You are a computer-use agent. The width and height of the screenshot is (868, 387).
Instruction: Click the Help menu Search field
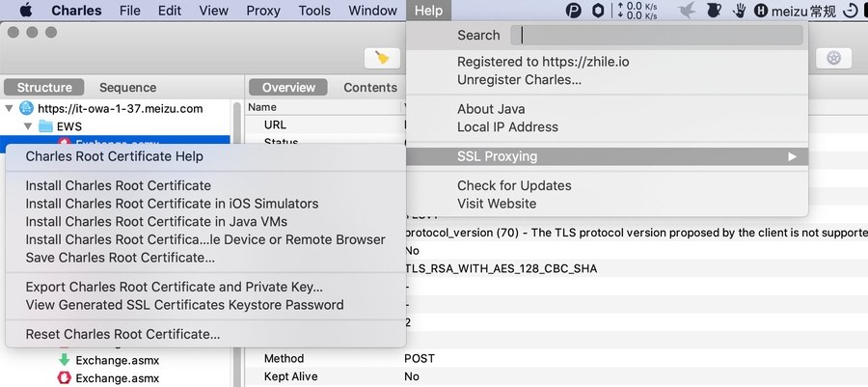click(x=656, y=35)
